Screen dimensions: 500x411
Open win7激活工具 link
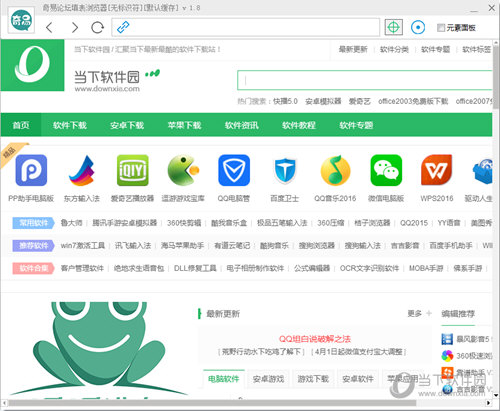click(83, 246)
